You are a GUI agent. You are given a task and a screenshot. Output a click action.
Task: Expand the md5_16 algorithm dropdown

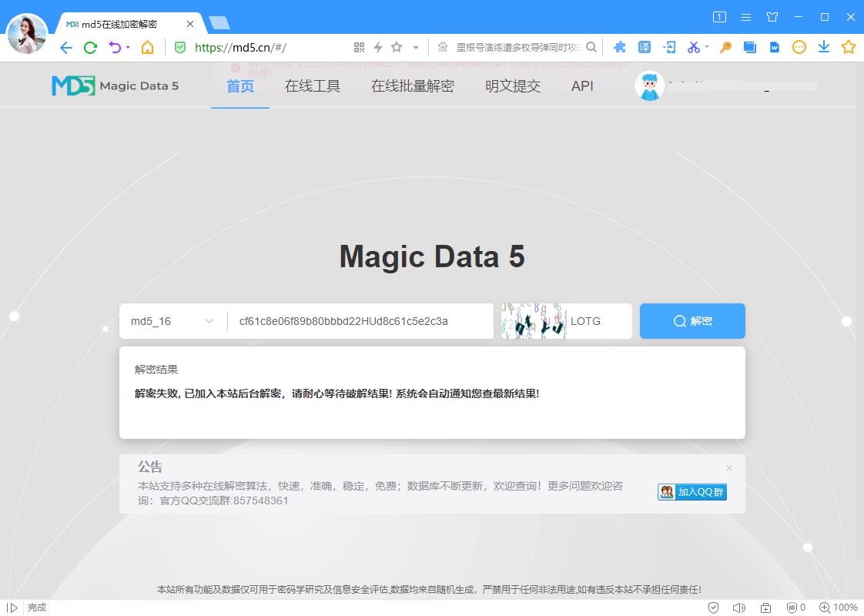pyautogui.click(x=172, y=321)
